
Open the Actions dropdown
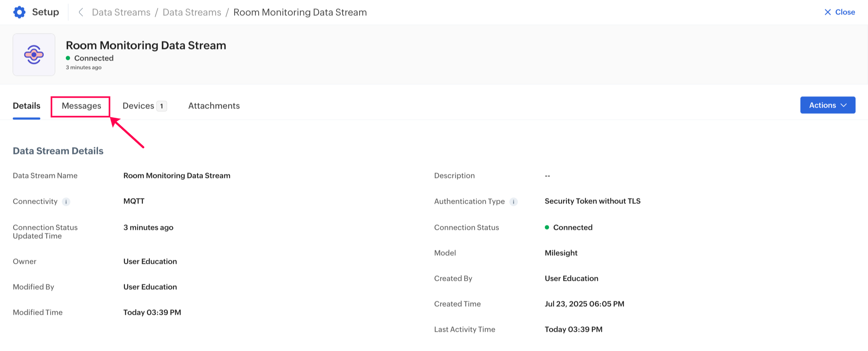point(827,105)
